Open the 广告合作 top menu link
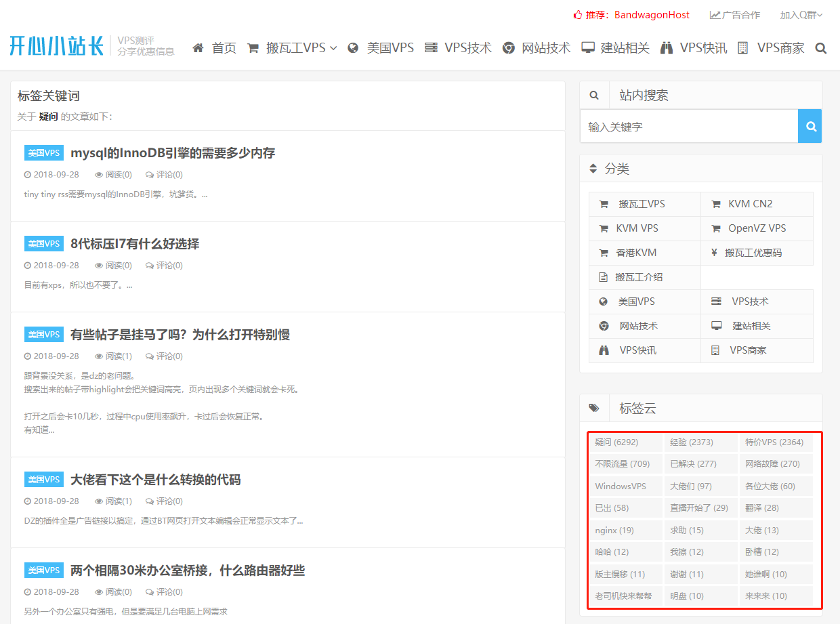The image size is (840, 624). pyautogui.click(x=735, y=15)
